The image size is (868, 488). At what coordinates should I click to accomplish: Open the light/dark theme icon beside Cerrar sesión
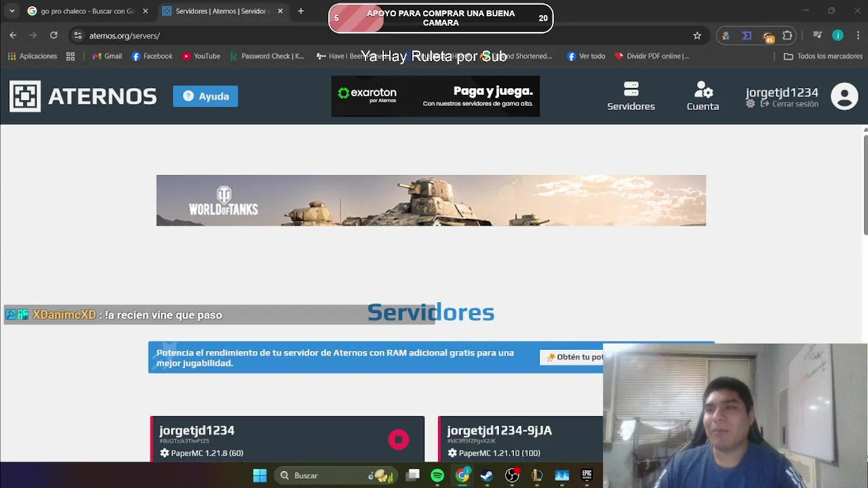pos(750,104)
